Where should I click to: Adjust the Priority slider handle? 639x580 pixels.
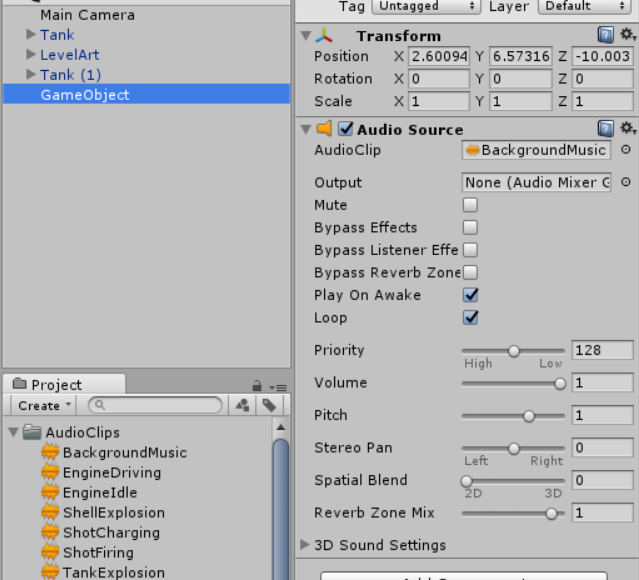tap(514, 351)
